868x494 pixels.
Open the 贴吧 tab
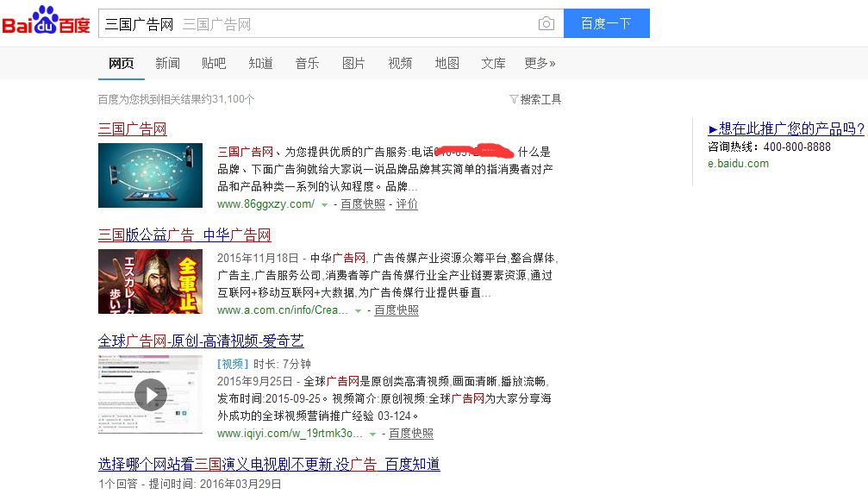[x=214, y=63]
